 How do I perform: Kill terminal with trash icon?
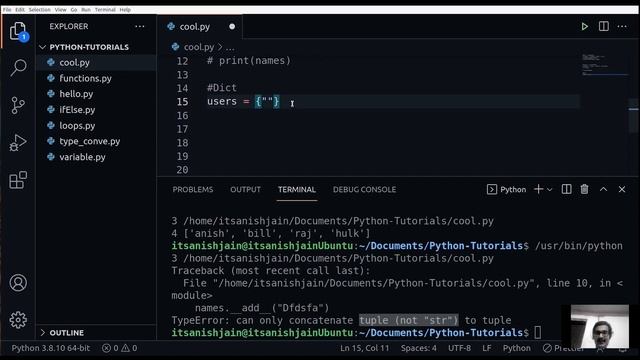pyautogui.click(x=584, y=189)
